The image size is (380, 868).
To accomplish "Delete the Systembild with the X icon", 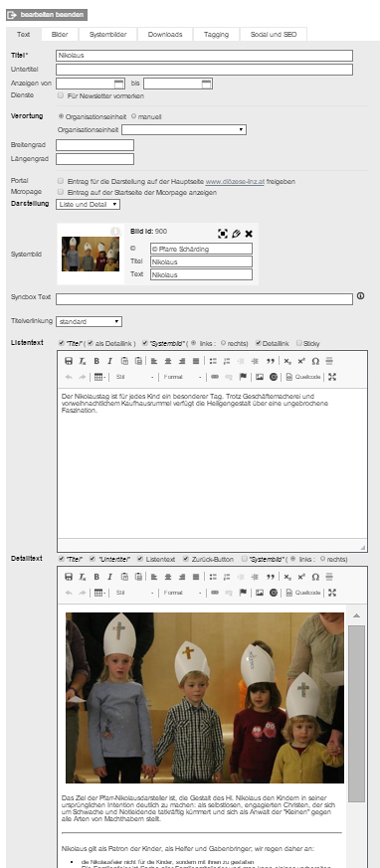I will point(249,234).
